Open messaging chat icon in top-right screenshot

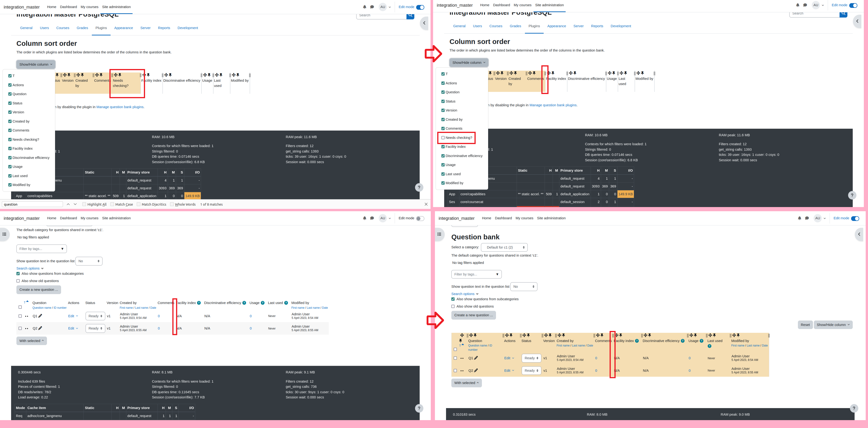(805, 5)
